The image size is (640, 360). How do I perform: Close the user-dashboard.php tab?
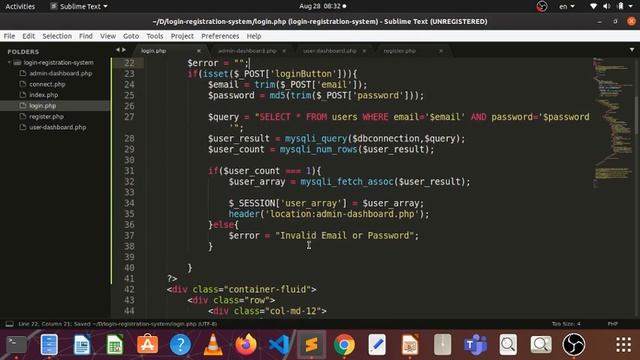tap(364, 51)
